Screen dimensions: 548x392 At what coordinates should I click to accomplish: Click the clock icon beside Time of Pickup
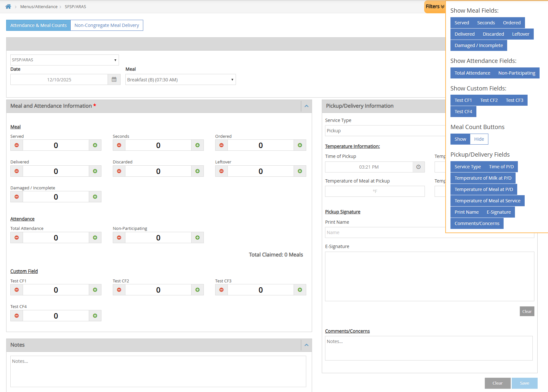tap(418, 167)
